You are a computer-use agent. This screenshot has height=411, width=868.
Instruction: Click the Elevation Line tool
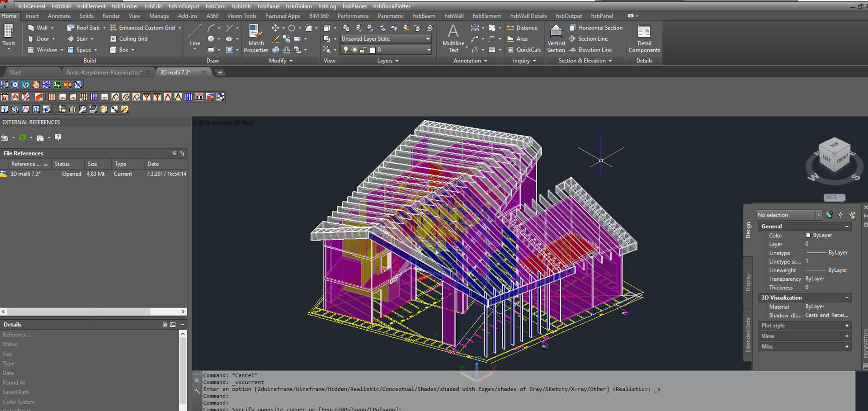pos(590,50)
